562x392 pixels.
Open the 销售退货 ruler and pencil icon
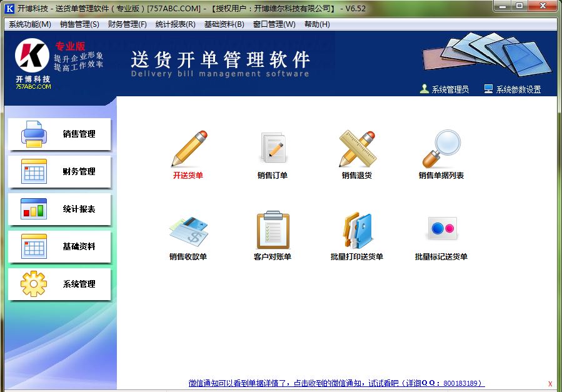357,148
